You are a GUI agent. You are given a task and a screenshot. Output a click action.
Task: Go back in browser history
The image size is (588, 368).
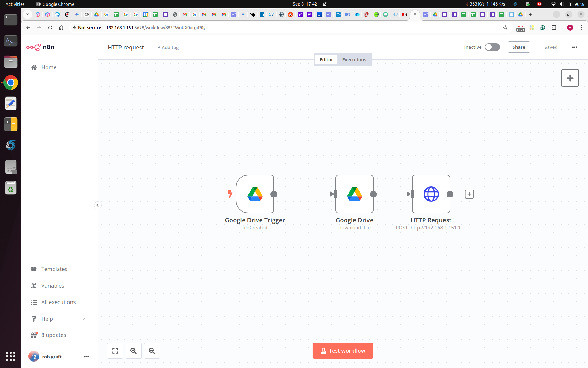tap(28, 28)
